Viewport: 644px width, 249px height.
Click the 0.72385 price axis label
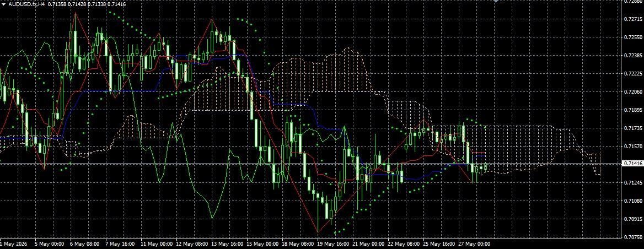[633, 56]
